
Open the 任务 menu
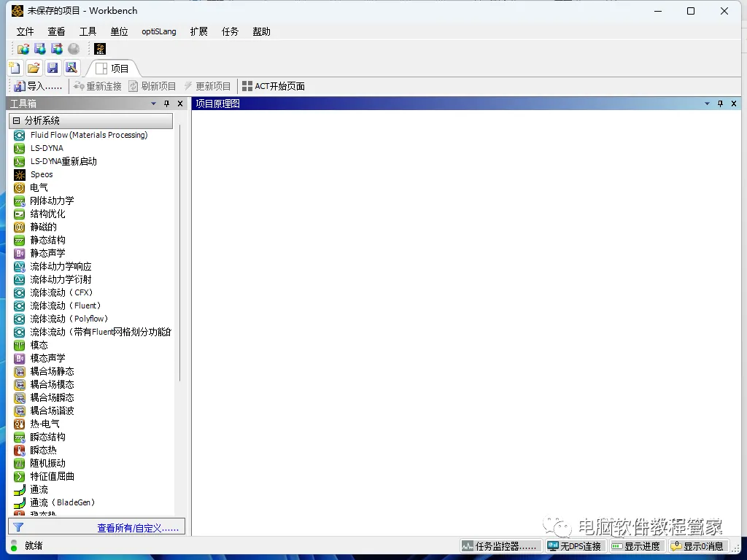230,31
